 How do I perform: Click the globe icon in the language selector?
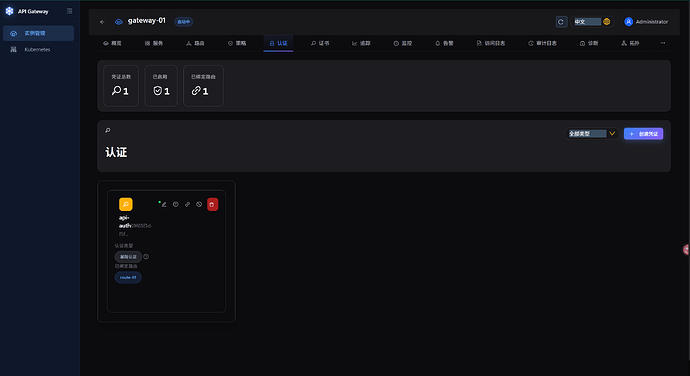click(x=606, y=22)
